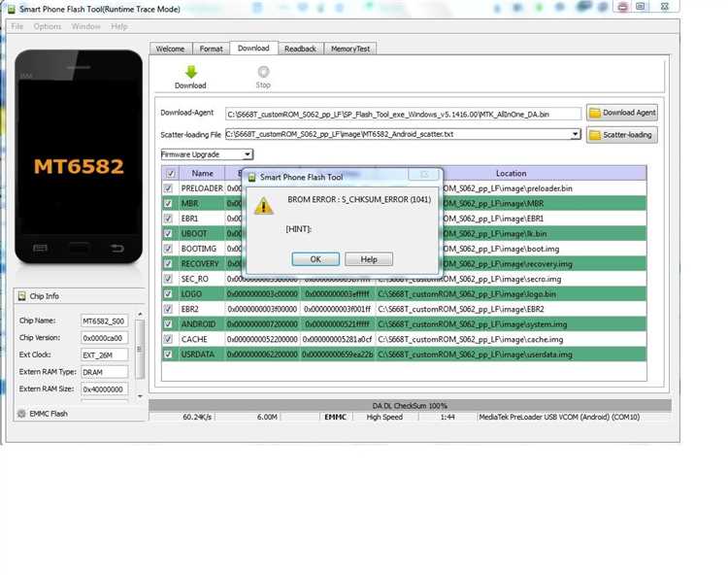The image size is (728, 575).
Task: Click the Stop icon in toolbar
Action: pyautogui.click(x=263, y=72)
